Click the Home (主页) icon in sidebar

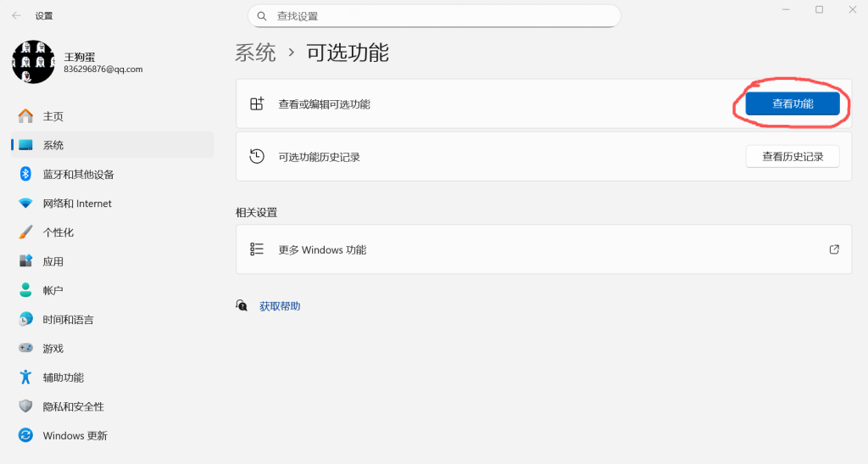coord(25,116)
